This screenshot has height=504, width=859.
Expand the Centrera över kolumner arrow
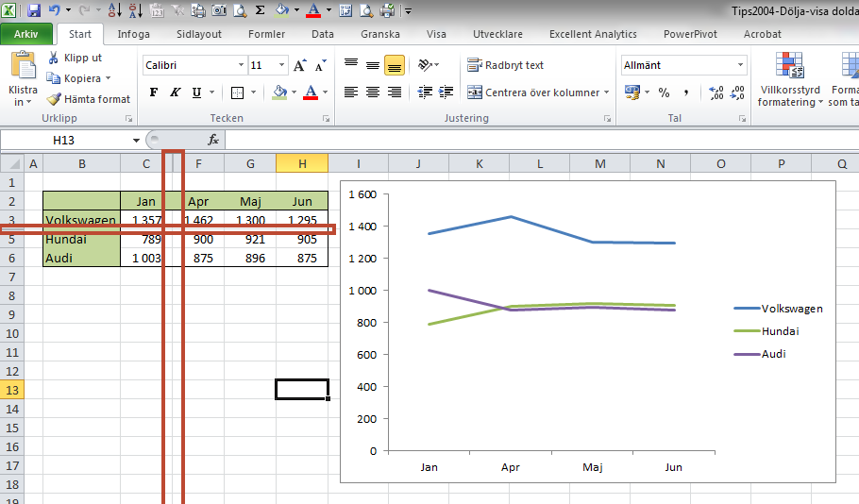point(606,92)
